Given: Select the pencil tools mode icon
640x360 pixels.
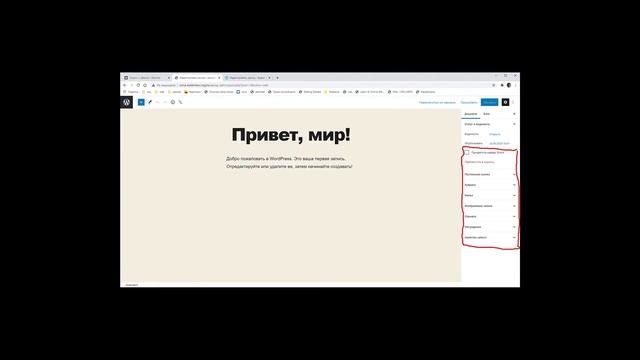Looking at the screenshot, I should point(150,102).
